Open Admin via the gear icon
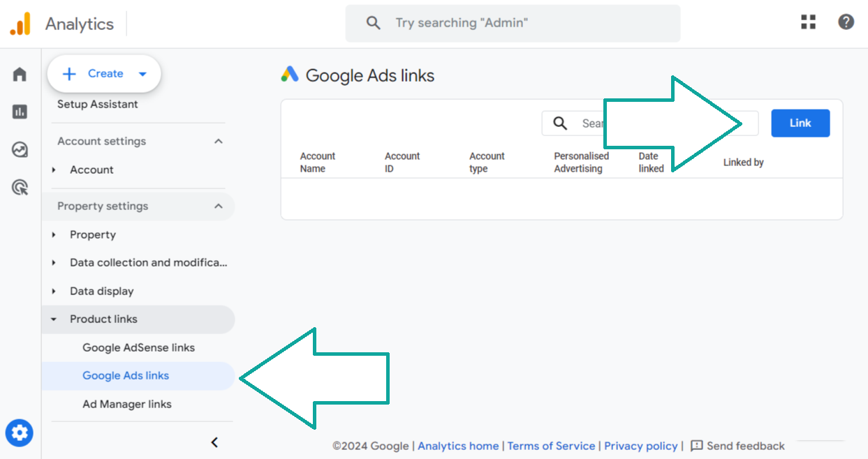This screenshot has width=868, height=459. [19, 433]
